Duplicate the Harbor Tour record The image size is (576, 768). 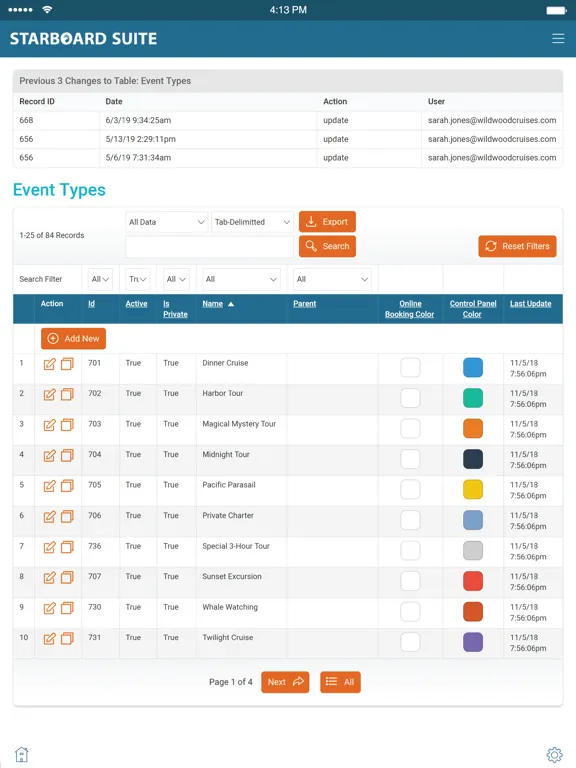[x=67, y=394]
